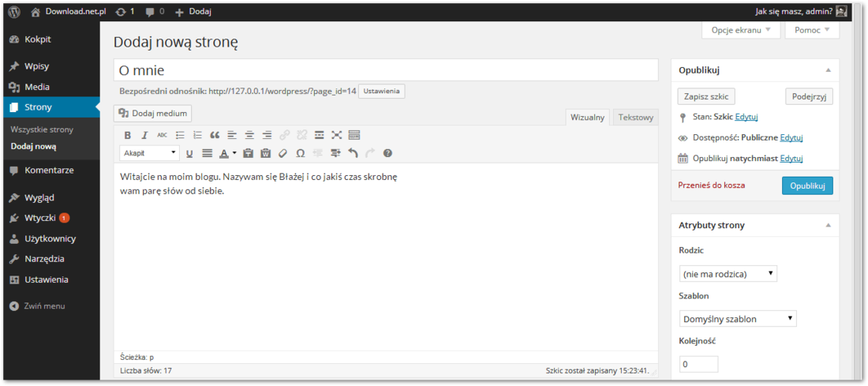Select the Dodaj nową submenu item
The height and width of the screenshot is (386, 868).
(33, 147)
